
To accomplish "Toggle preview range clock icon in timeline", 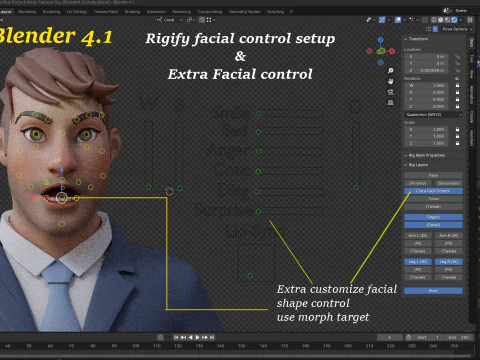I will coord(408,337).
